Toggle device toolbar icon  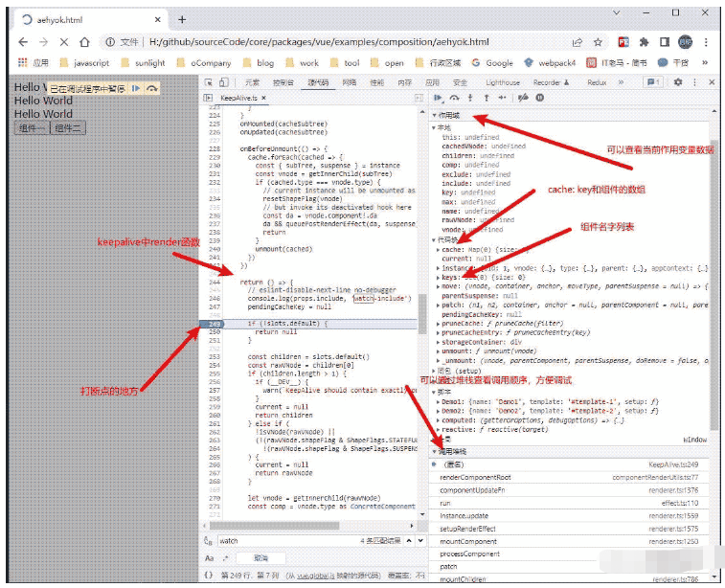[x=224, y=82]
